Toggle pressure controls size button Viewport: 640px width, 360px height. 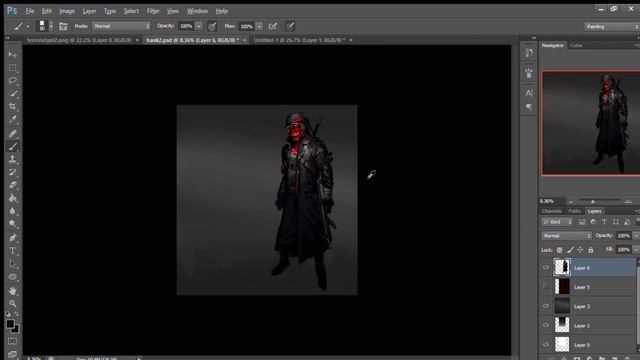tap(290, 27)
